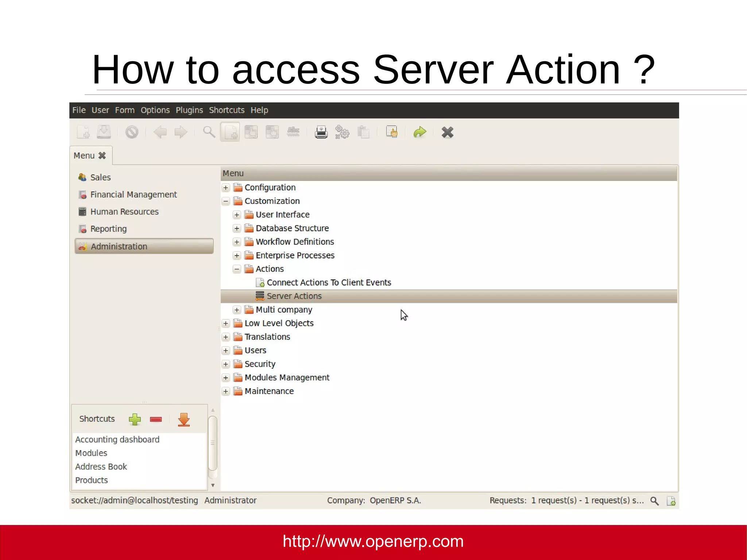Expand the Users folder
The width and height of the screenshot is (747, 560).
pyautogui.click(x=226, y=351)
